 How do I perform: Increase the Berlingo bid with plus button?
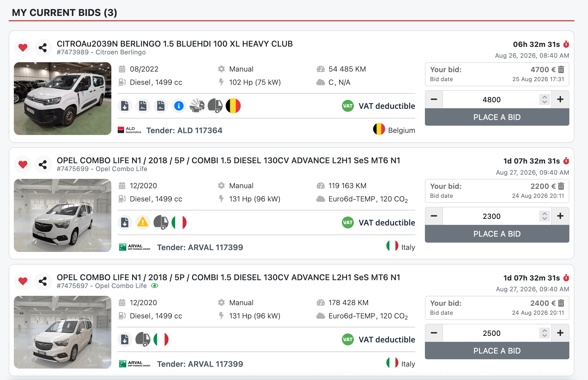point(560,99)
